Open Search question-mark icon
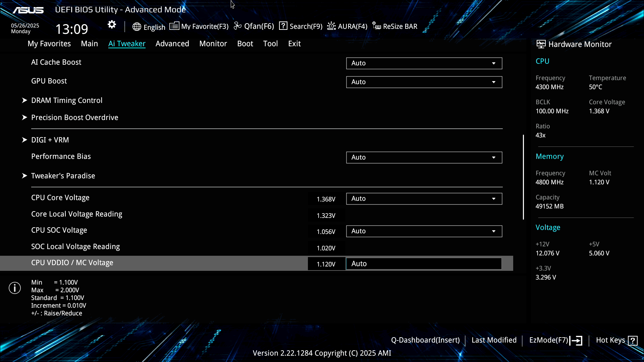 pyautogui.click(x=283, y=26)
